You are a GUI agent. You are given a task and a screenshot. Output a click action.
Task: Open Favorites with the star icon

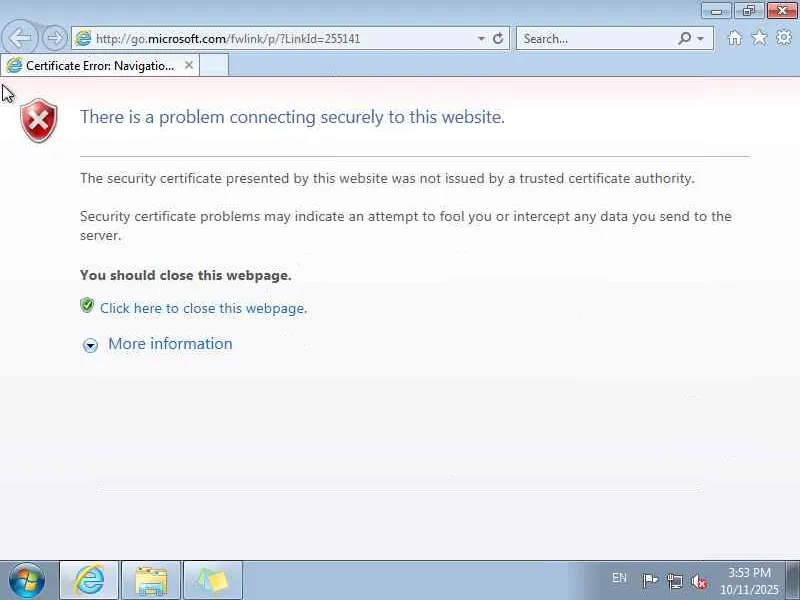759,37
